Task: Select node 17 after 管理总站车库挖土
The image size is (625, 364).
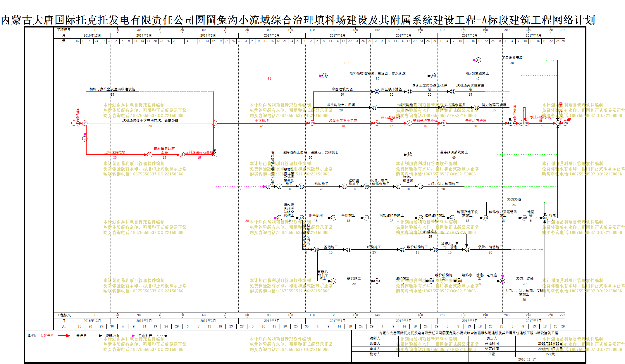Action: coord(333,281)
